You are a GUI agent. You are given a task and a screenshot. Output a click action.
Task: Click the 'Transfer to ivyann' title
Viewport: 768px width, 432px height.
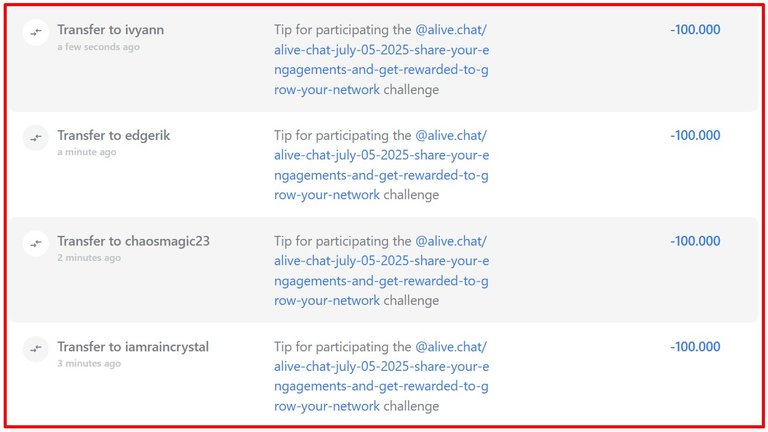click(111, 30)
